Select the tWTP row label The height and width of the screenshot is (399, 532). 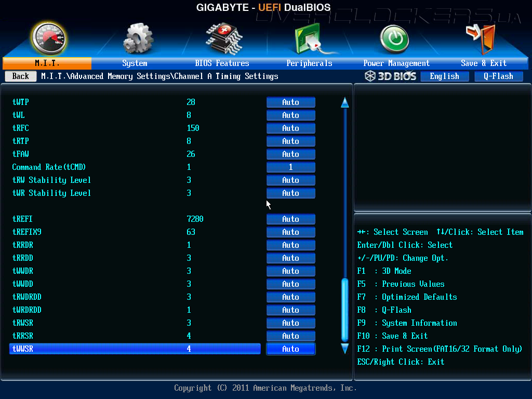point(21,102)
